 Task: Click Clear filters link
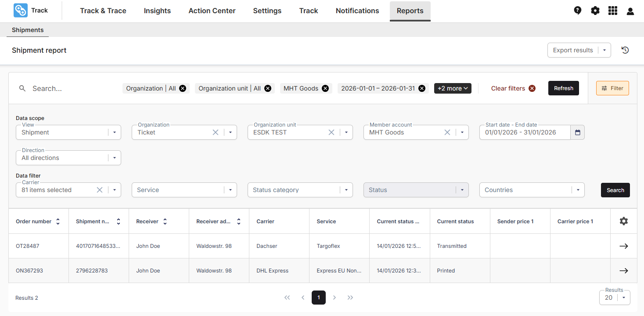click(x=508, y=88)
